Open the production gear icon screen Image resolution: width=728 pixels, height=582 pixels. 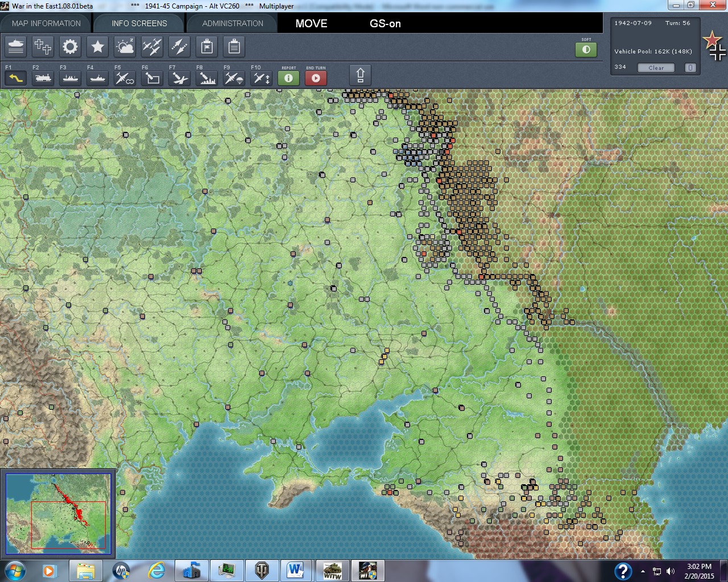tap(71, 47)
